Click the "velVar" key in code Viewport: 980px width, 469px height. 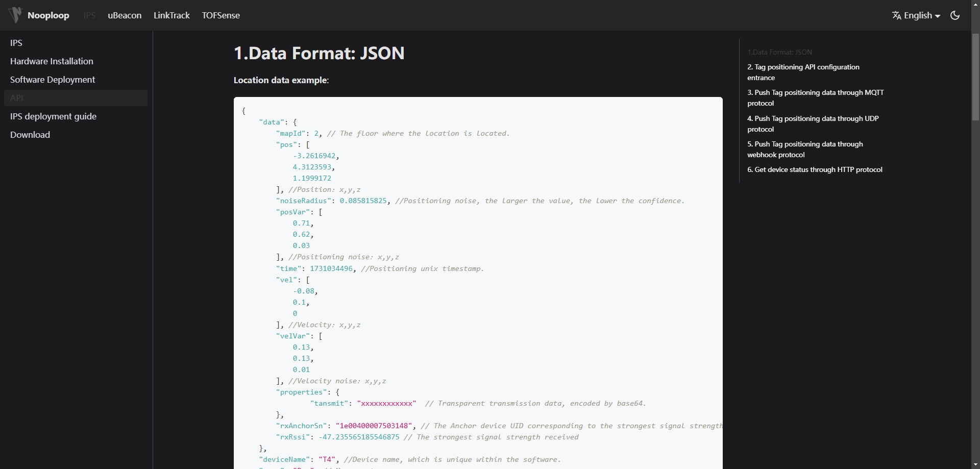coord(293,336)
